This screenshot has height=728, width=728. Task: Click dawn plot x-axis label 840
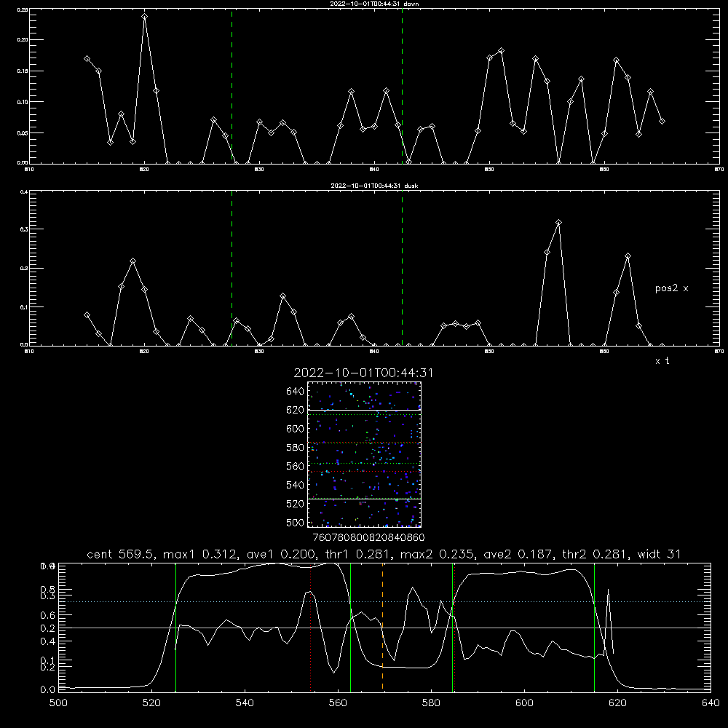(374, 170)
